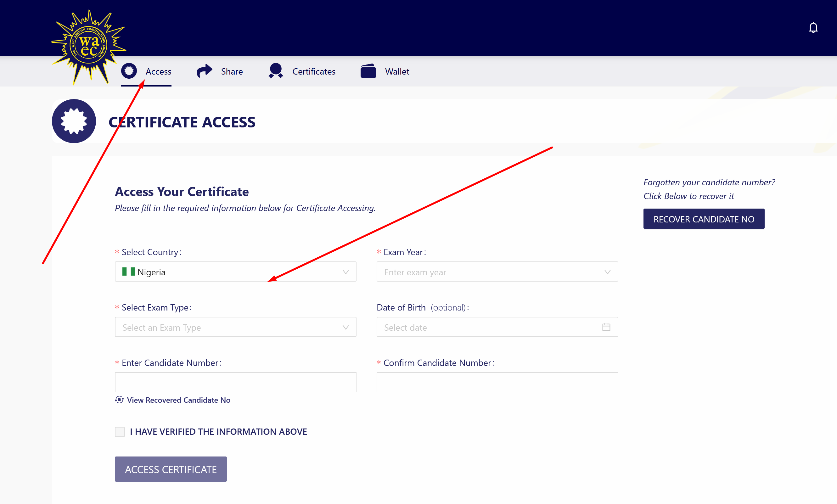Go to the Wallet tab

click(x=397, y=72)
